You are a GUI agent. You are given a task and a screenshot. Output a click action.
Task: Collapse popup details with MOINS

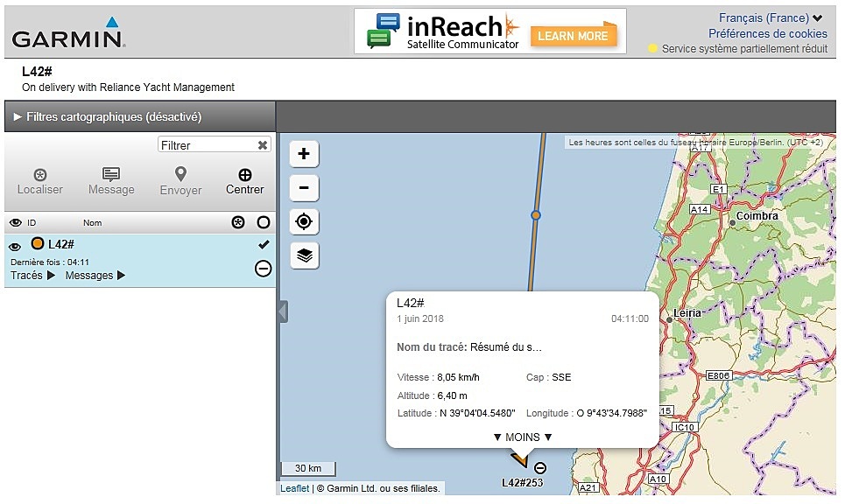pyautogui.click(x=523, y=437)
